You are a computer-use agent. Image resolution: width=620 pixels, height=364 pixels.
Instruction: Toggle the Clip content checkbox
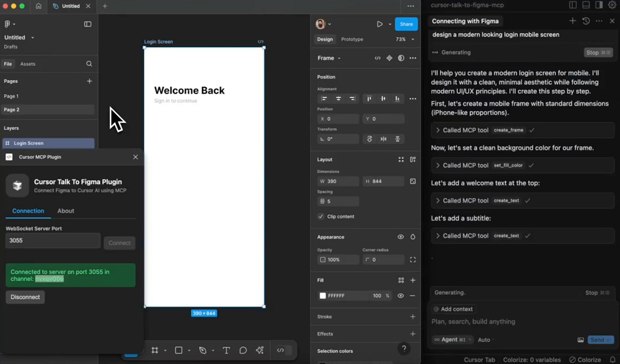click(x=321, y=216)
